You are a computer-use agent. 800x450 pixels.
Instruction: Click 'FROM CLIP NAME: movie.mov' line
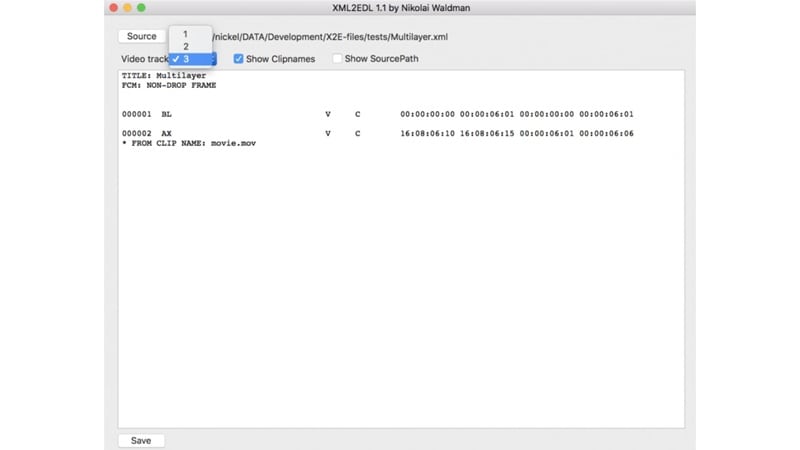[189, 143]
